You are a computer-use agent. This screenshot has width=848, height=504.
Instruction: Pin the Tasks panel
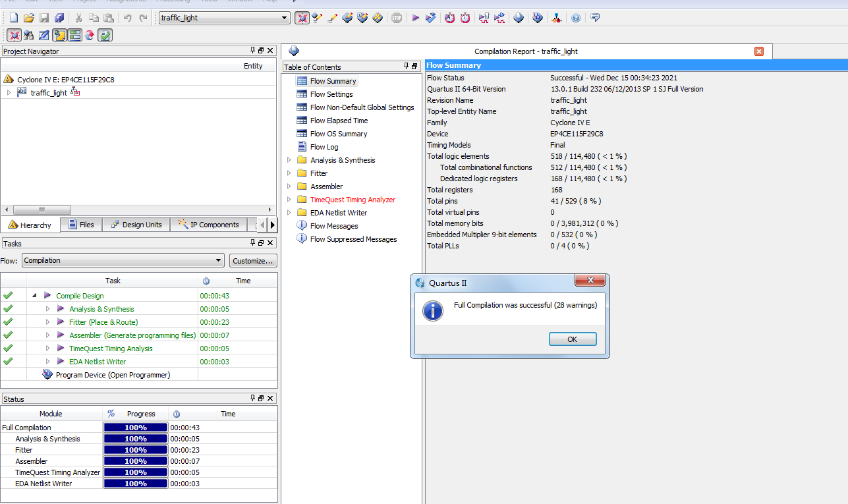[253, 244]
